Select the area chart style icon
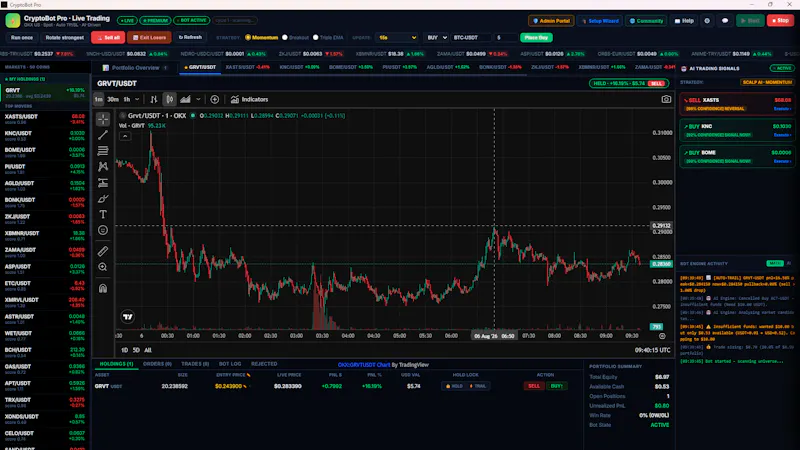Screen dimensions: 800x450 185,99
